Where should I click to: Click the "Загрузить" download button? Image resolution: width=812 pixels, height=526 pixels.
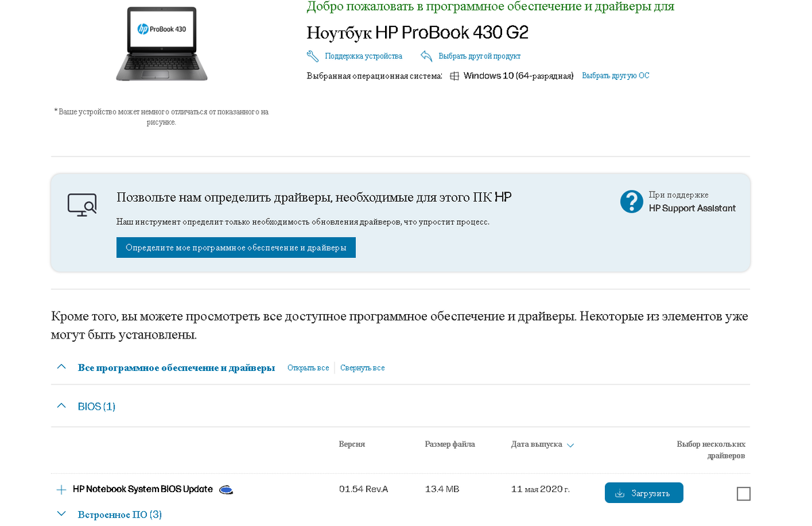pos(644,493)
